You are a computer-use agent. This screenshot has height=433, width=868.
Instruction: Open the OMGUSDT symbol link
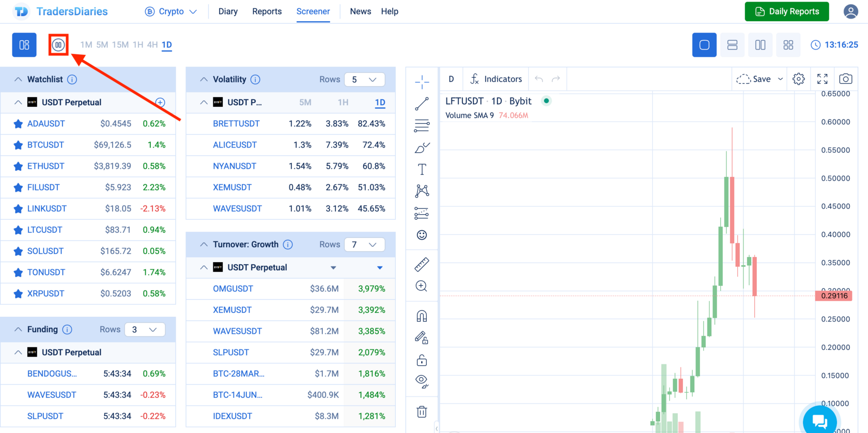[233, 288]
